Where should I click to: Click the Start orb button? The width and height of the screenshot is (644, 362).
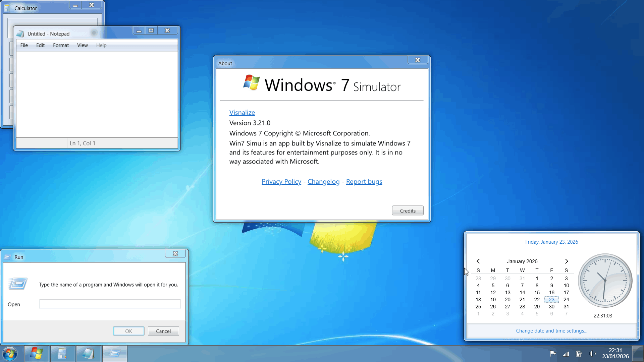(10, 354)
